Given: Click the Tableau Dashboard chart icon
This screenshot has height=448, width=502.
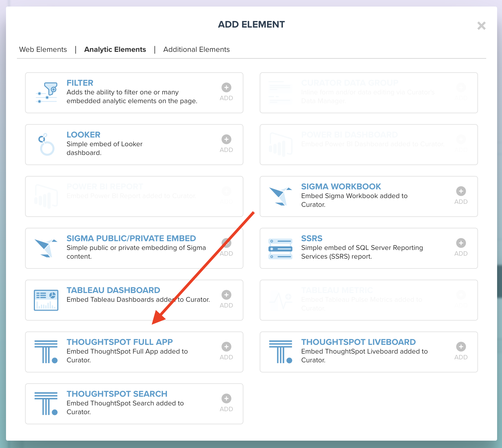Looking at the screenshot, I should (x=46, y=300).
